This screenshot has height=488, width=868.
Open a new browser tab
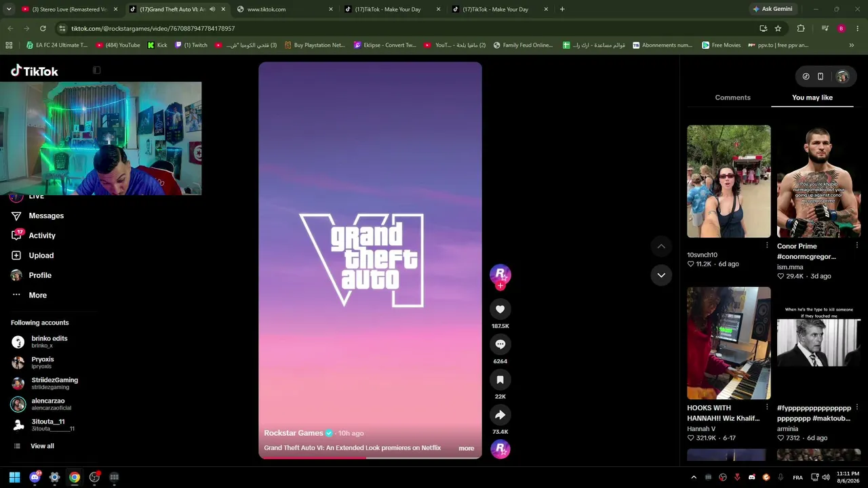click(x=562, y=9)
